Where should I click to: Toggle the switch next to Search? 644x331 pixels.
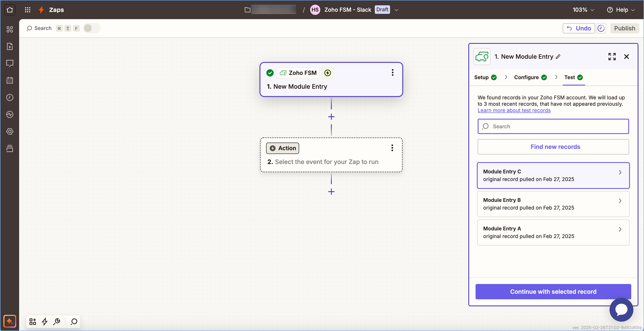pos(91,28)
